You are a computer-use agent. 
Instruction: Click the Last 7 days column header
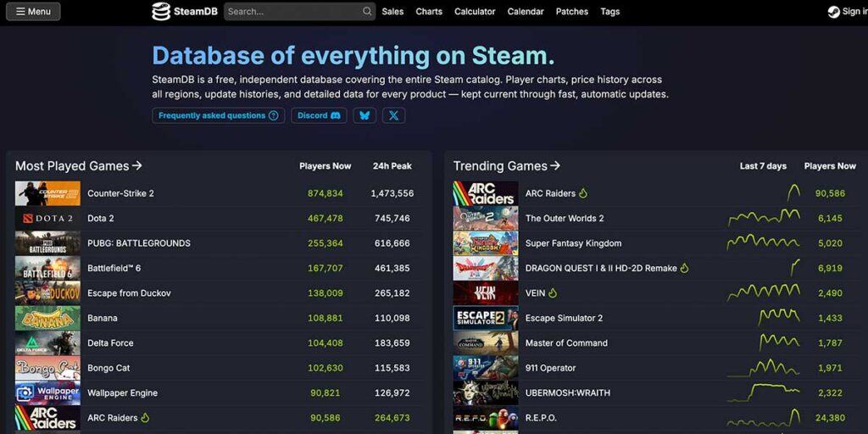point(763,165)
